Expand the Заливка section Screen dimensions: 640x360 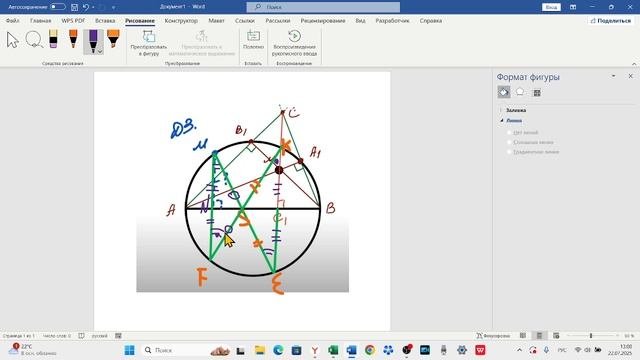click(516, 110)
